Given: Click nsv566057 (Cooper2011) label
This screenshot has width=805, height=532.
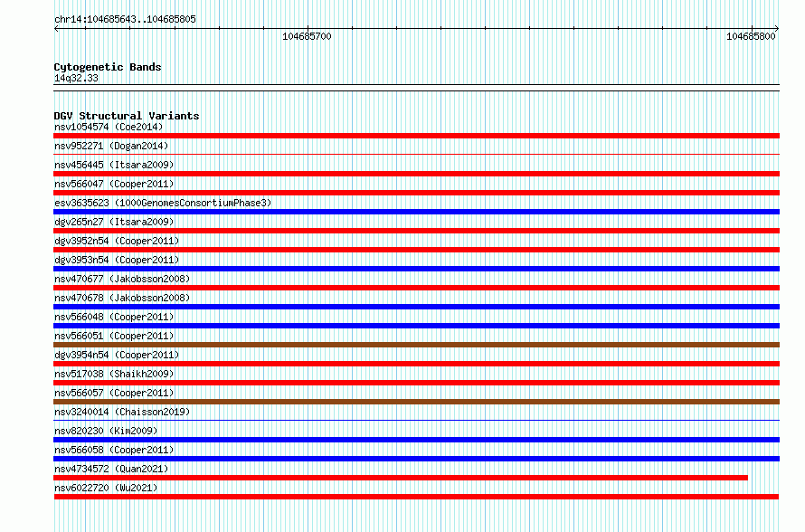Looking at the screenshot, I should click(x=114, y=393).
